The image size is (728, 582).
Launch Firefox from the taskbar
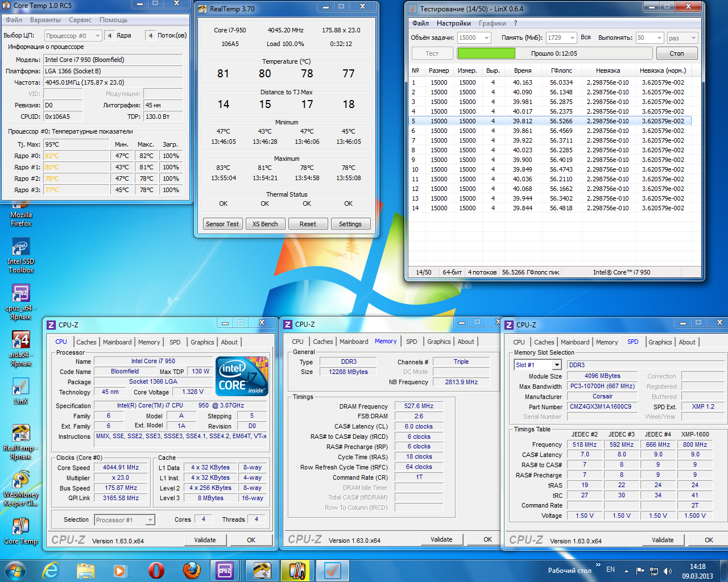click(x=191, y=570)
